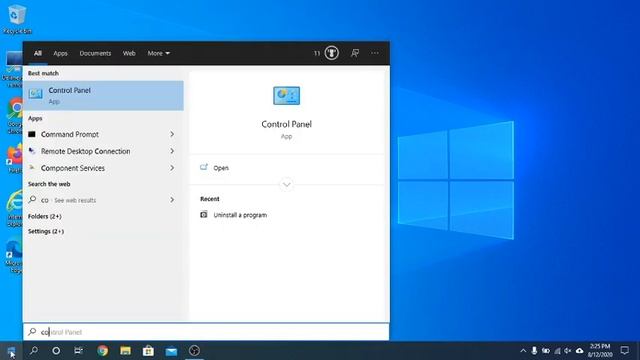Select the Recycle Bin desktop icon
The image size is (640, 360).
coord(17,19)
